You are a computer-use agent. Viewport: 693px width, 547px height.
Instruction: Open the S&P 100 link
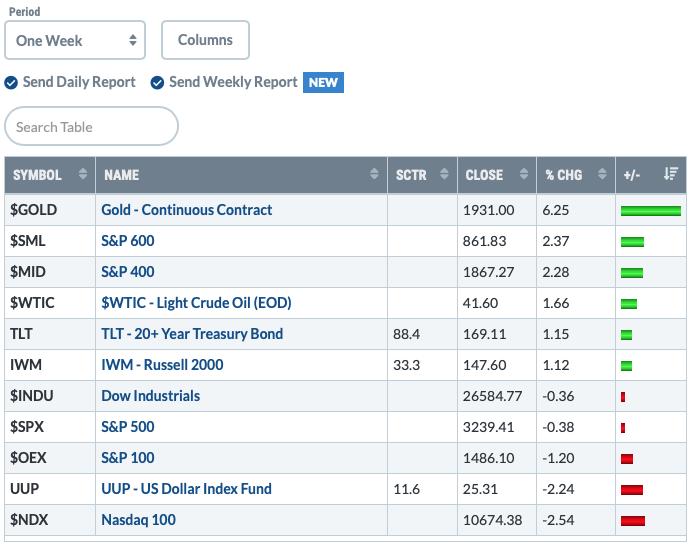(128, 458)
